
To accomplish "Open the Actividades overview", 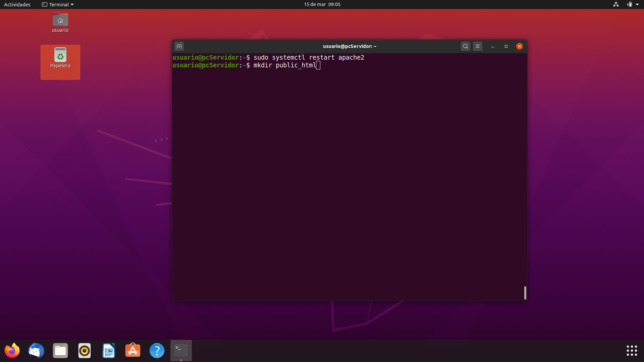I will pos(17,4).
